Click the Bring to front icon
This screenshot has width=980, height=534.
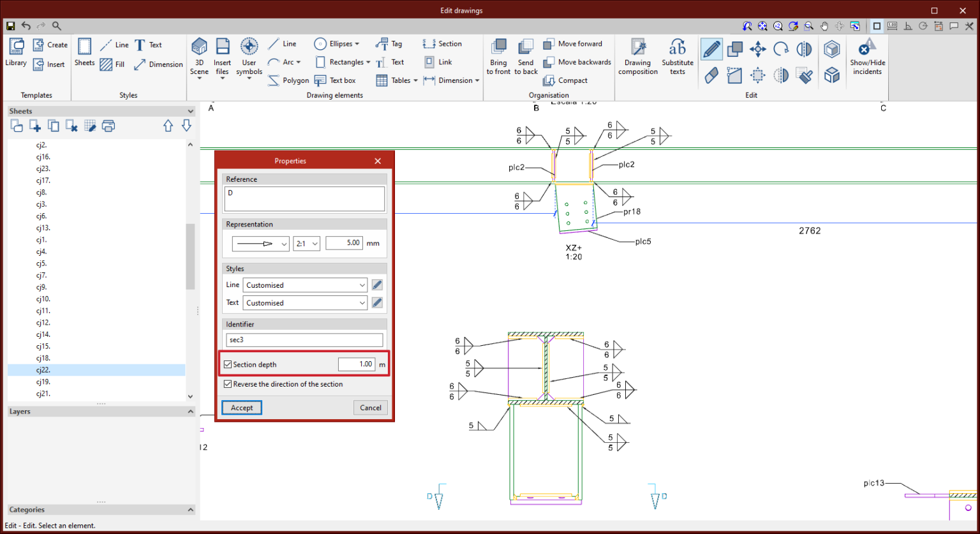click(498, 56)
